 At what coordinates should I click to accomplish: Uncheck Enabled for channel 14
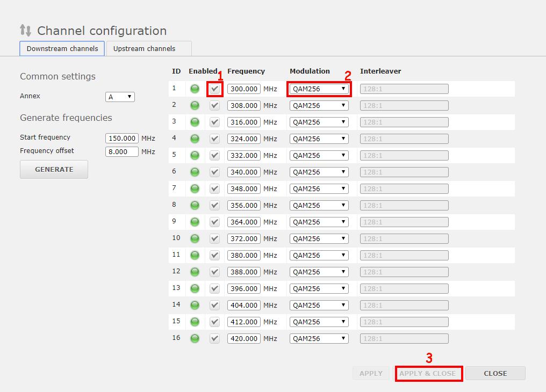coord(215,306)
